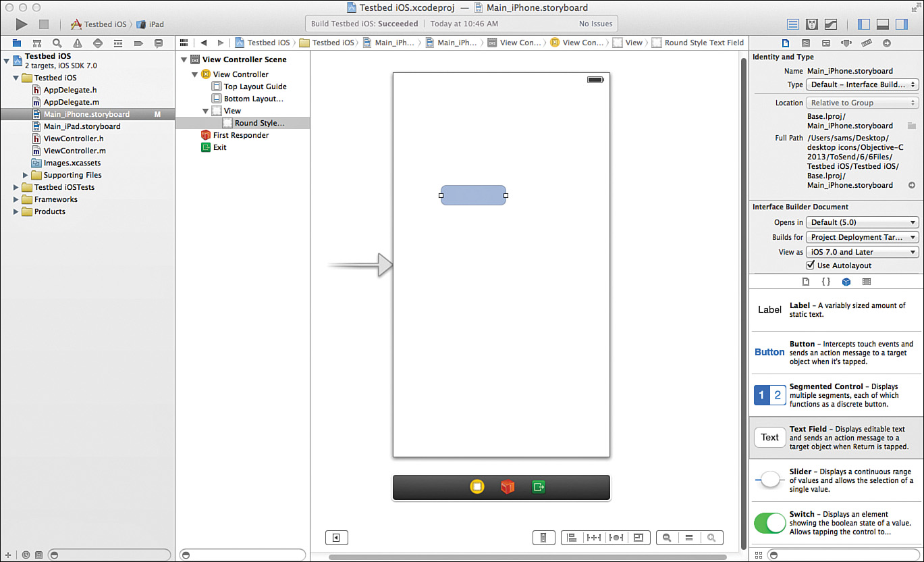The width and height of the screenshot is (924, 562).
Task: Select AppDelegate.h file
Action: [70, 90]
